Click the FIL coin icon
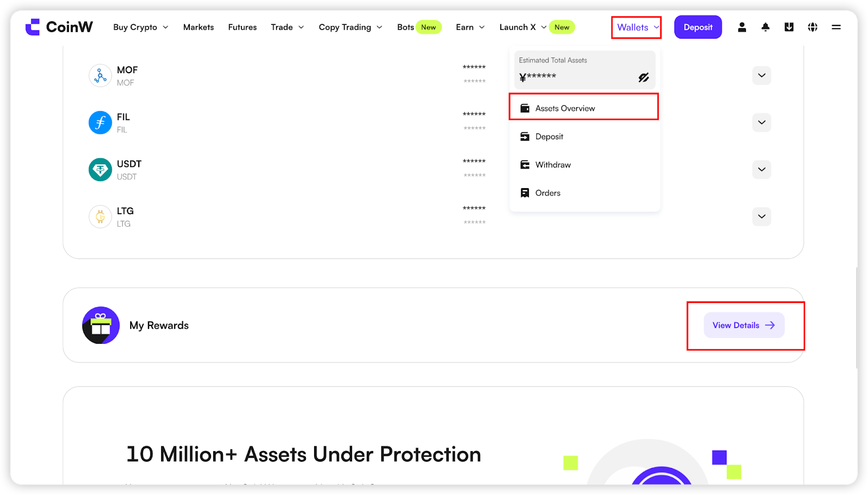868x495 pixels. tap(100, 123)
